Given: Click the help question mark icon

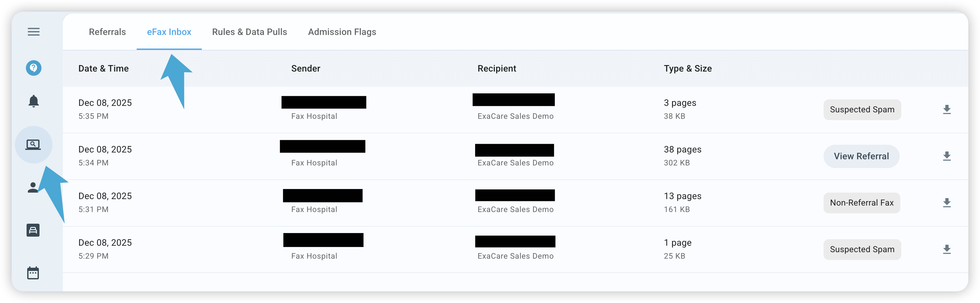Looking at the screenshot, I should (33, 68).
